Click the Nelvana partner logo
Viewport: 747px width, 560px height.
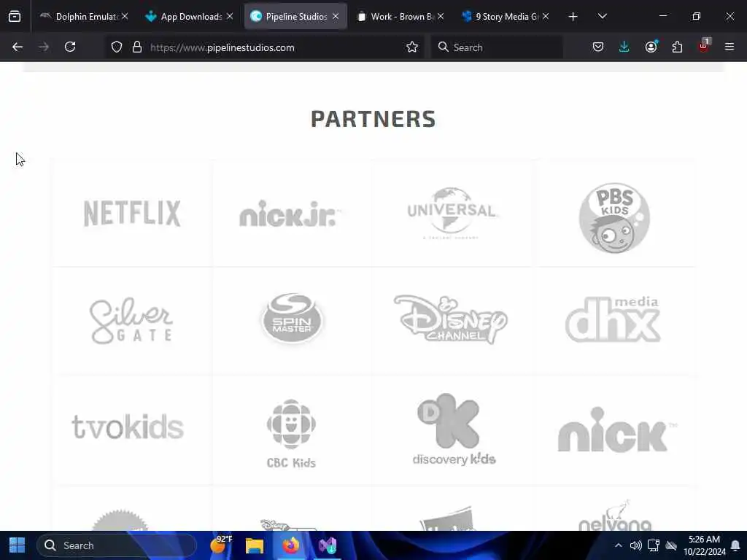click(615, 516)
